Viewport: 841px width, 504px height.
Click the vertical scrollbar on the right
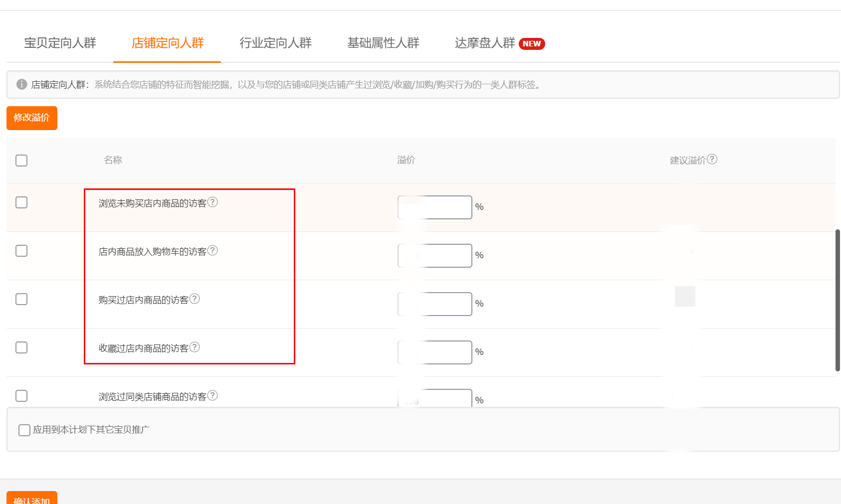[838, 300]
